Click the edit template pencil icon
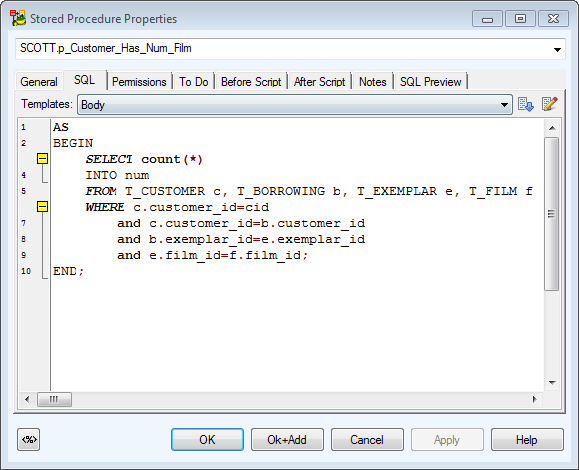Image resolution: width=579 pixels, height=470 pixels. click(549, 104)
